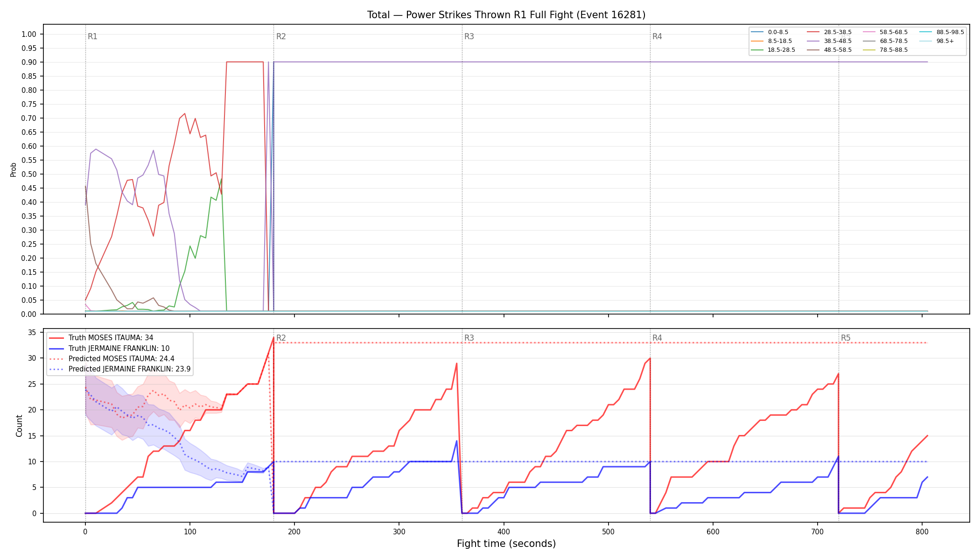The height and width of the screenshot is (560, 980).
Task: Click the R4 label in the Count chart
Action: tap(657, 338)
